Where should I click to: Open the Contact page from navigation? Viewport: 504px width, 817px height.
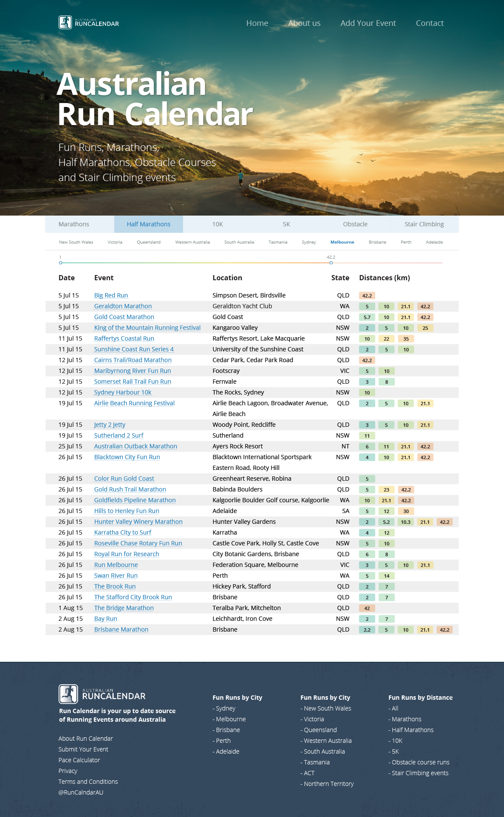coord(429,23)
